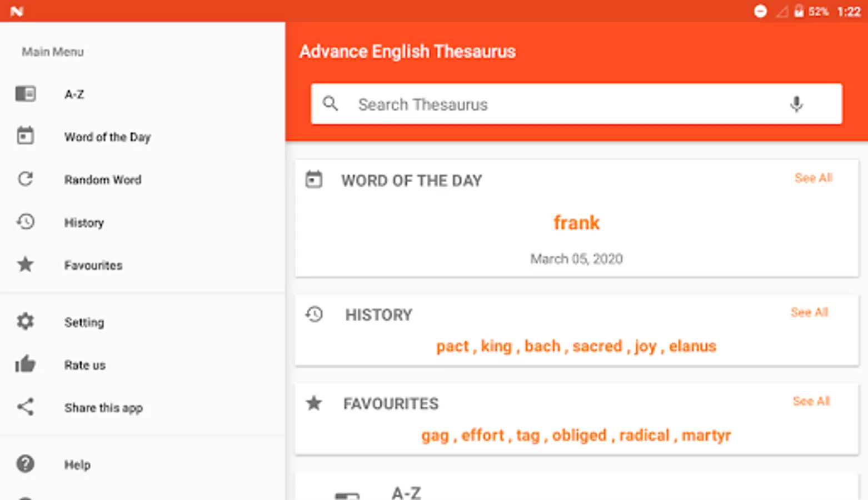This screenshot has width=868, height=500.
Task: Open the history word "sacred"
Action: pos(597,346)
